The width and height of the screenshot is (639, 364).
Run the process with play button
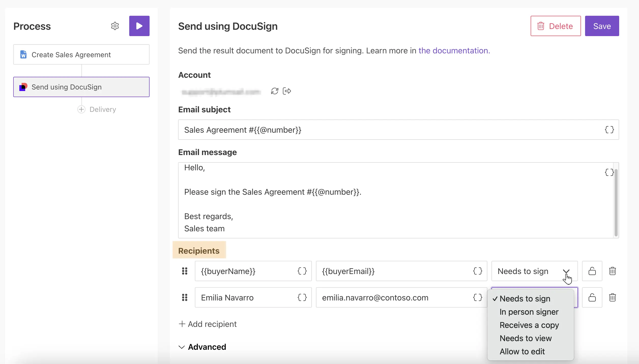(x=139, y=26)
